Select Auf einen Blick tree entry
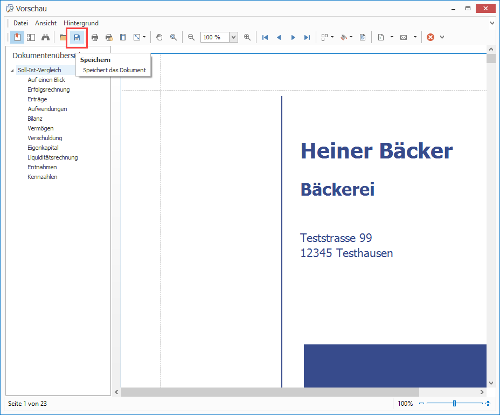Viewport: 500px width, 415px height. tap(46, 80)
